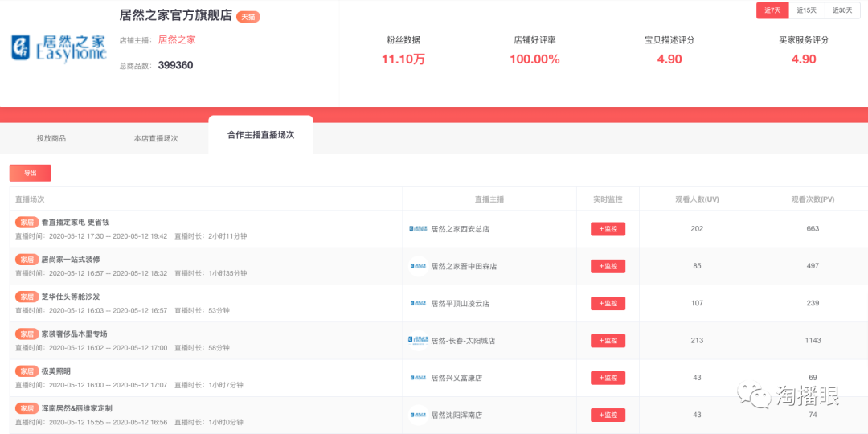Click the 1小时35分钟 duration text
This screenshot has width=868, height=434.
[227, 273]
